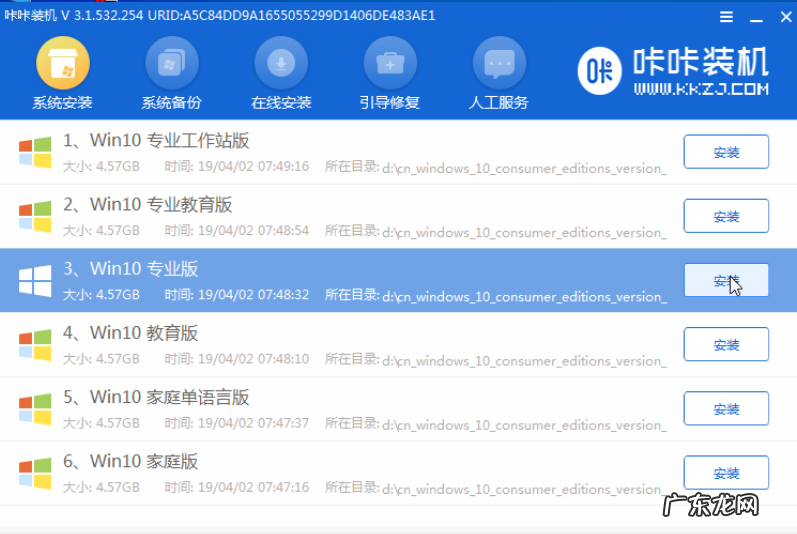Install Win10 家庭版 with 安装 button

(x=726, y=473)
